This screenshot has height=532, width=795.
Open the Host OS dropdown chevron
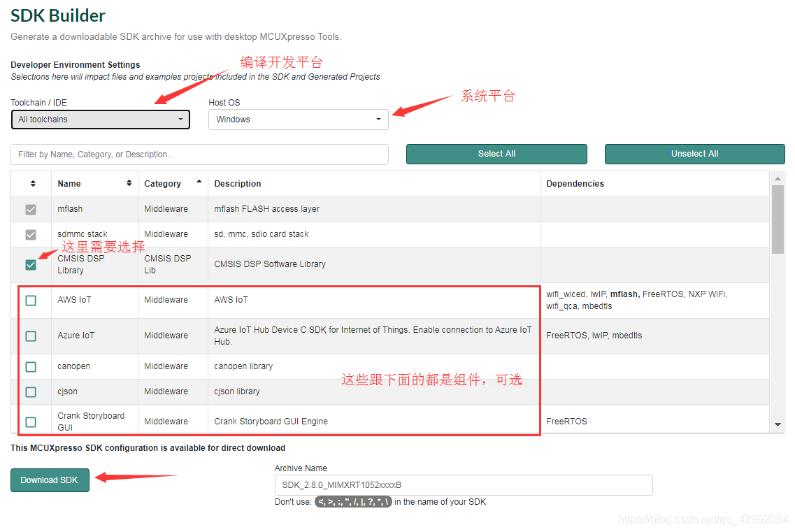(x=378, y=120)
